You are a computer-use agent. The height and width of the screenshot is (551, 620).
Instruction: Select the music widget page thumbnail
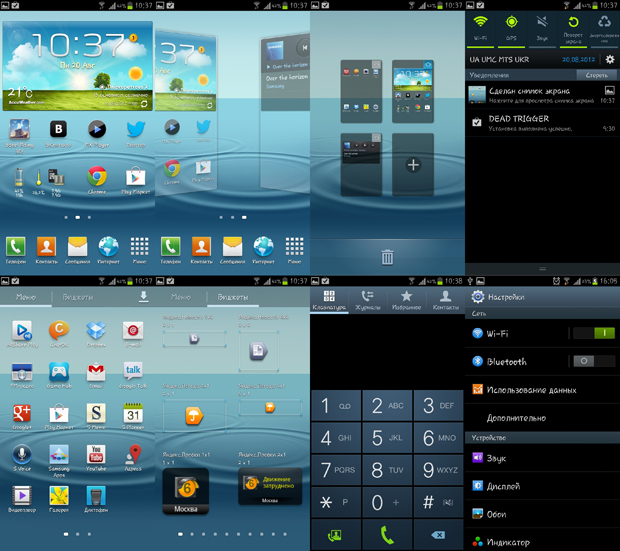(x=361, y=164)
